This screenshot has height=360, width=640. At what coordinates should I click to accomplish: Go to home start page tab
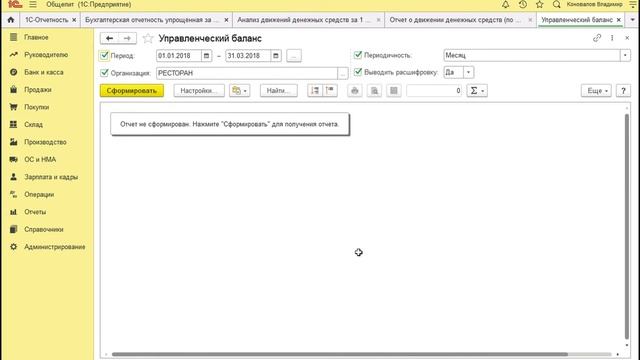pos(11,20)
